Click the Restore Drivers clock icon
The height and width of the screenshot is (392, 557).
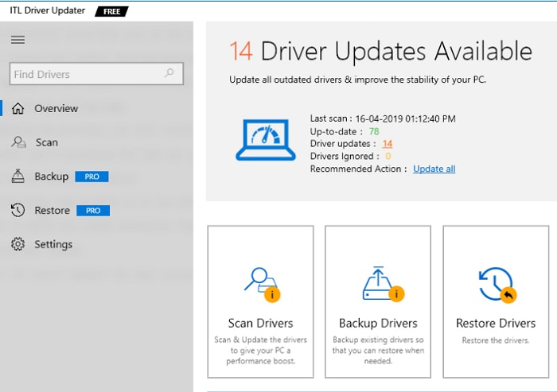click(497, 285)
